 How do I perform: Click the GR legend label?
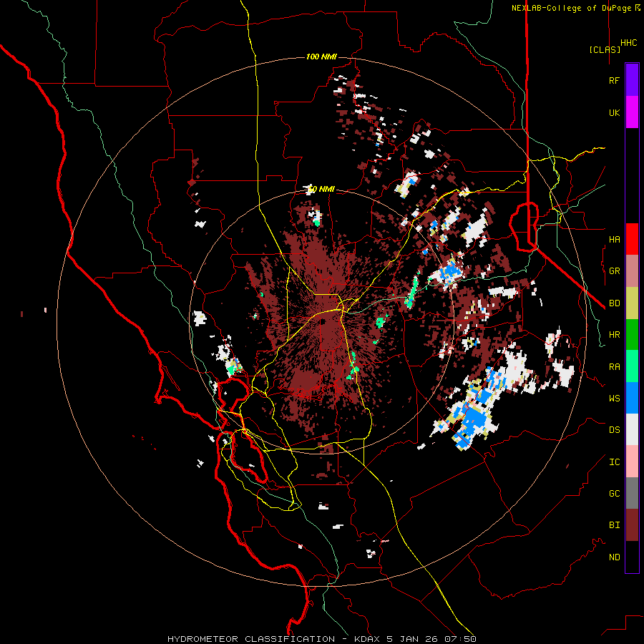tap(614, 271)
